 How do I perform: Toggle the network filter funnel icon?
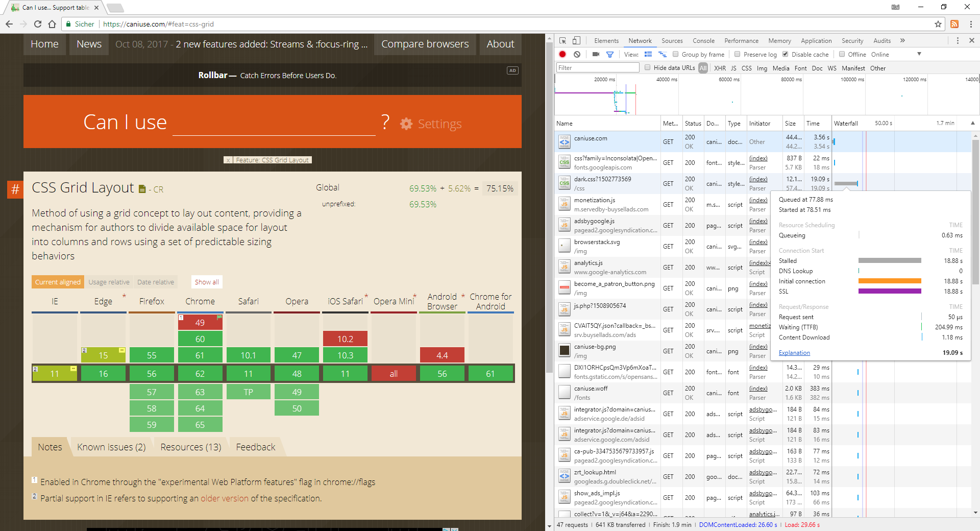(x=609, y=54)
